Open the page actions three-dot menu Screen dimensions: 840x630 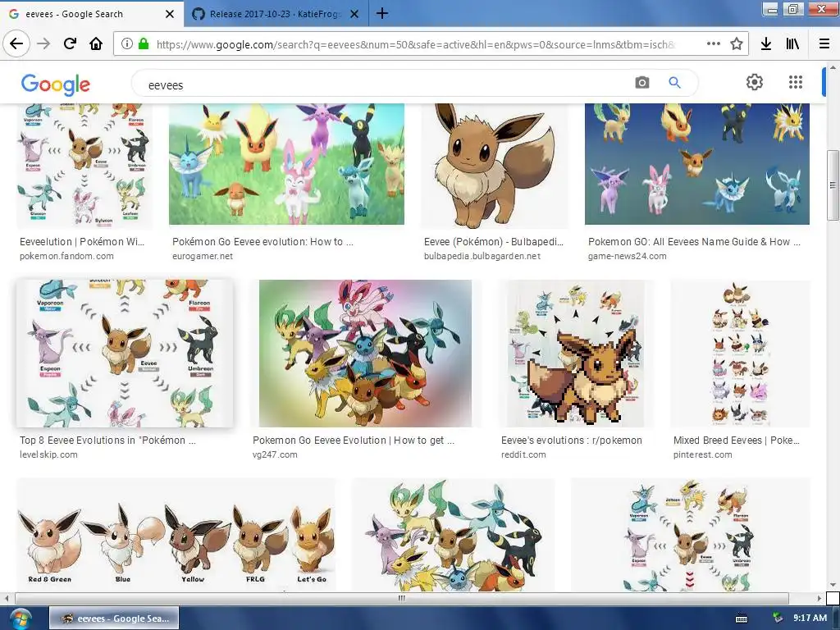[x=713, y=44]
